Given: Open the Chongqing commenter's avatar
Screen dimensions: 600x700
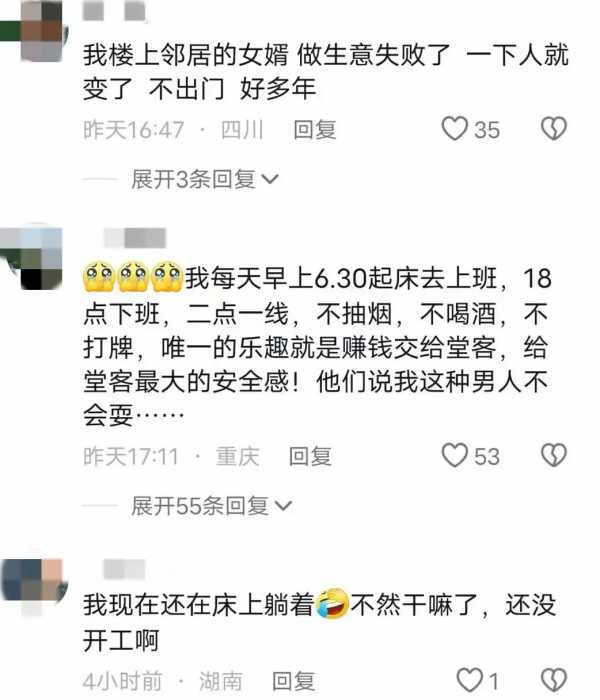Looking at the screenshot, I should pyautogui.click(x=31, y=258).
